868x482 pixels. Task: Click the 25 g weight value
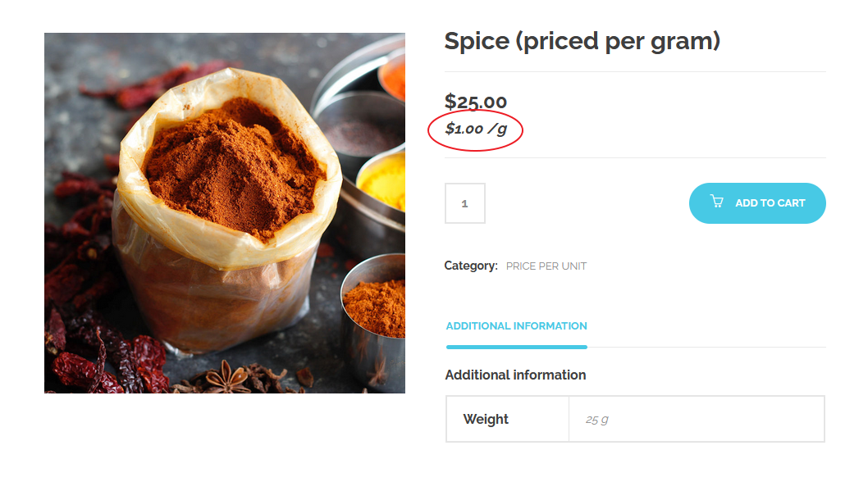coord(596,420)
